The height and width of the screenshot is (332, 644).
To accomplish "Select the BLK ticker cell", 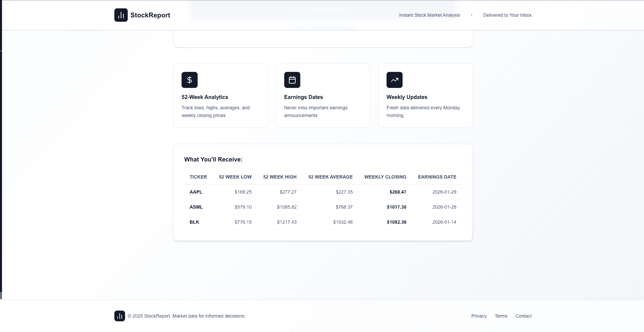I will (x=194, y=222).
